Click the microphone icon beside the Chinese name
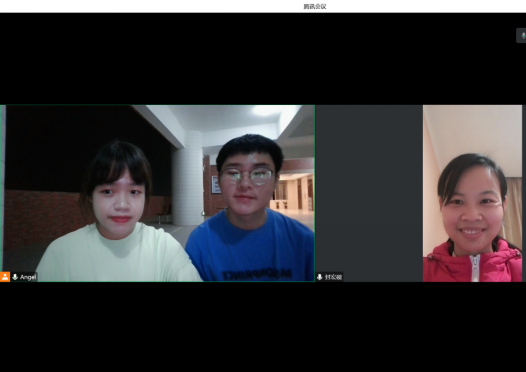 click(x=320, y=277)
